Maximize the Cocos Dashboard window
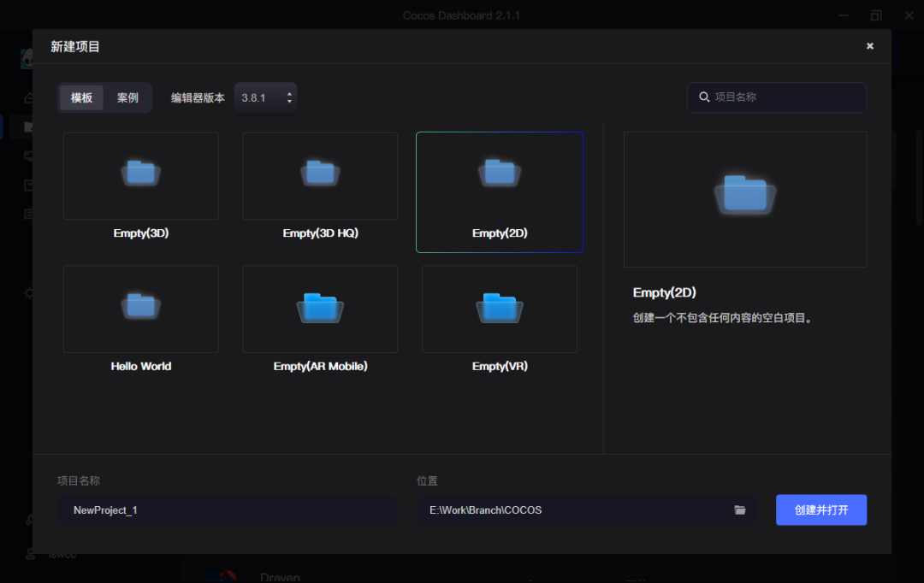The width and height of the screenshot is (924, 583). (x=876, y=15)
